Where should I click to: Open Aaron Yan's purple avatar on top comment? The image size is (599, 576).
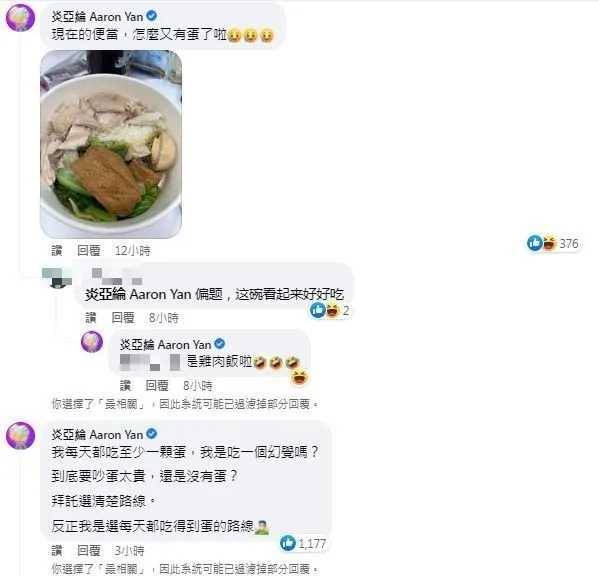[x=20, y=17]
